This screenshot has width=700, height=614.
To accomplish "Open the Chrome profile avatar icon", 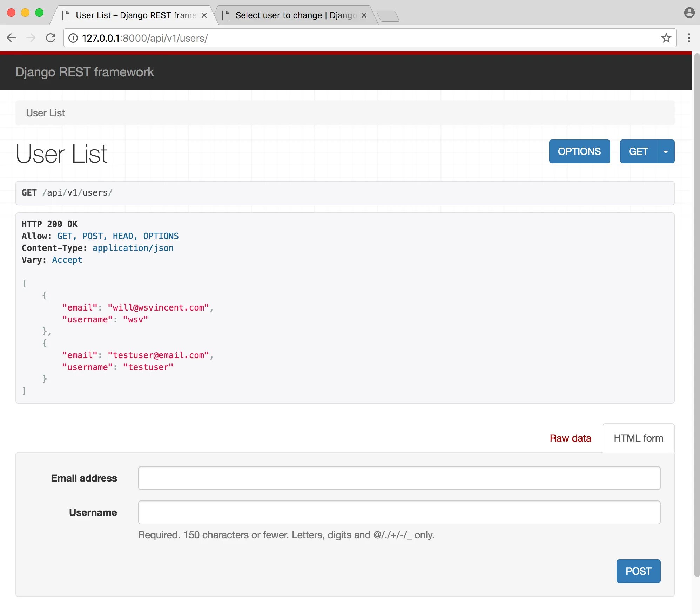I will (689, 13).
